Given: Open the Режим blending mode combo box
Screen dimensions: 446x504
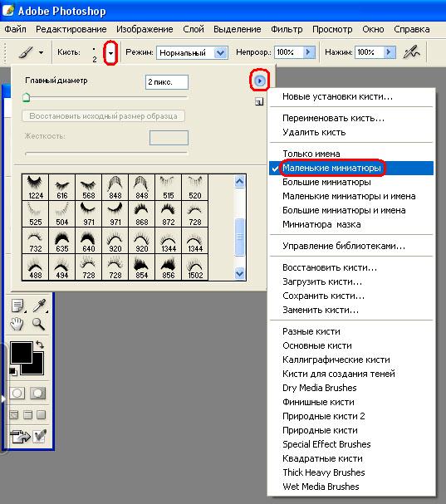Looking at the screenshot, I should point(192,52).
